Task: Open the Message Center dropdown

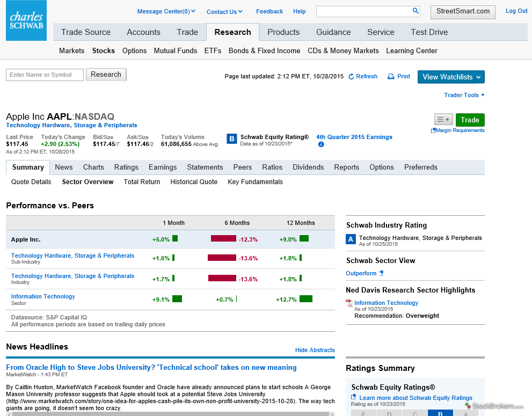Action: (x=166, y=11)
